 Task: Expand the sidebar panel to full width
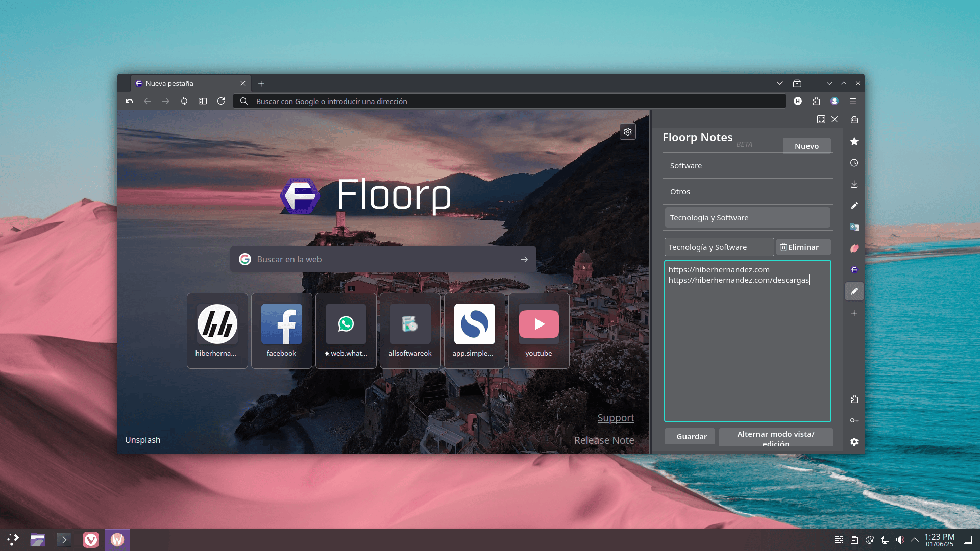tap(821, 119)
